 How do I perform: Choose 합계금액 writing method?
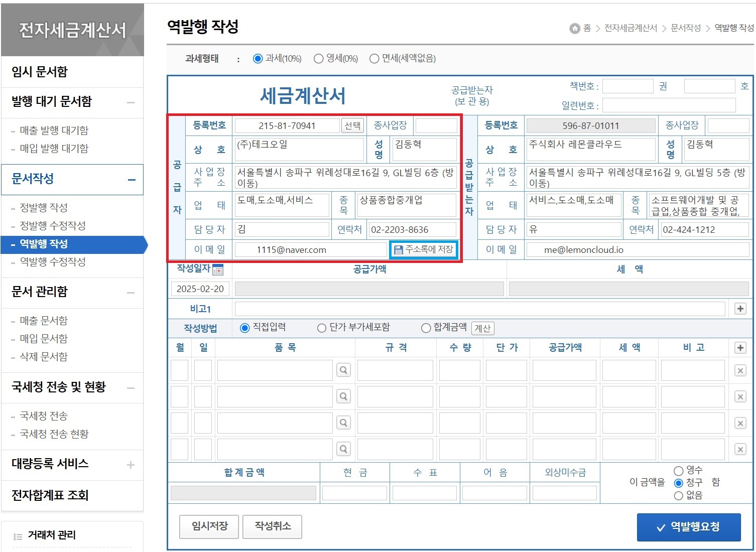tap(426, 328)
